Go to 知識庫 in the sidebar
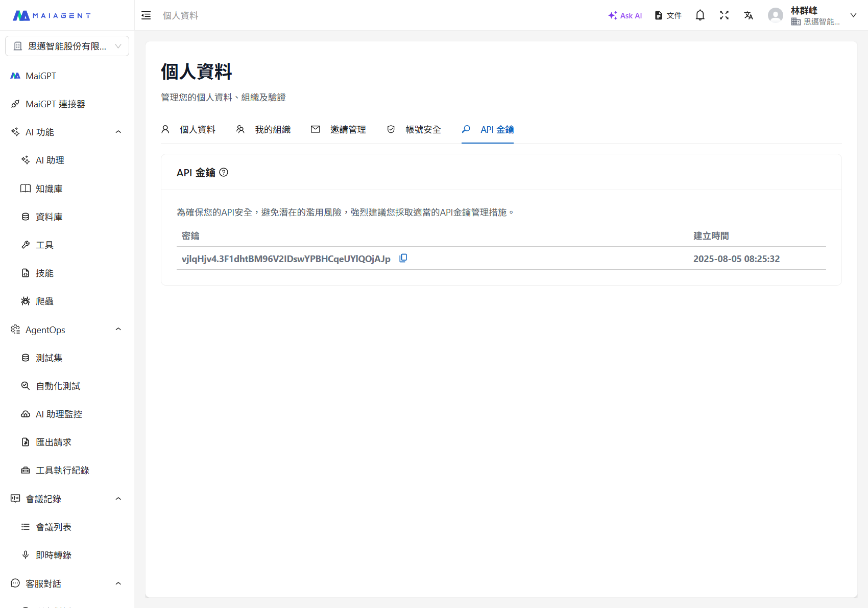 tap(49, 188)
